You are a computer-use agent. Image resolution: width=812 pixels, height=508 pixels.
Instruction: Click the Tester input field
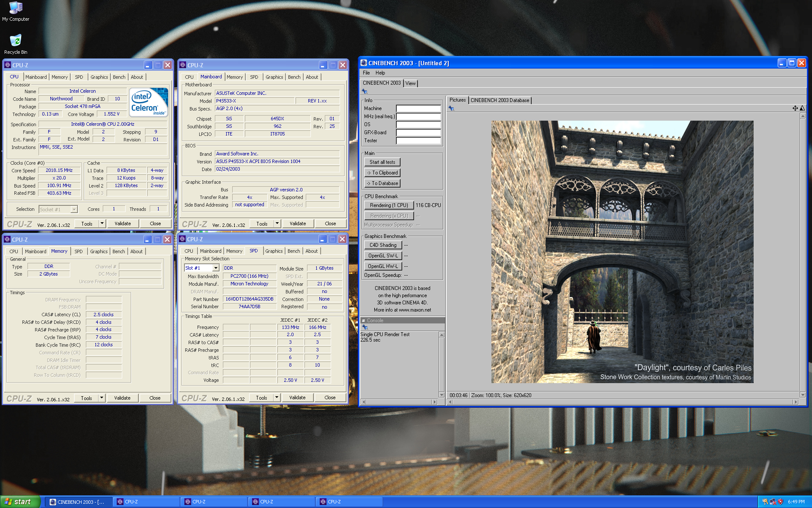point(418,141)
